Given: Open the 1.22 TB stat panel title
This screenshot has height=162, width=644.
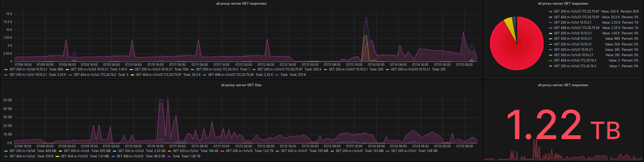Looking at the screenshot, I should click(x=563, y=85).
